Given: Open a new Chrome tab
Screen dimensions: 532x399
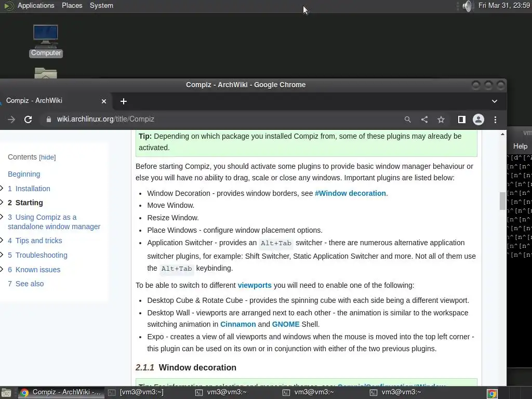Looking at the screenshot, I should tap(124, 101).
